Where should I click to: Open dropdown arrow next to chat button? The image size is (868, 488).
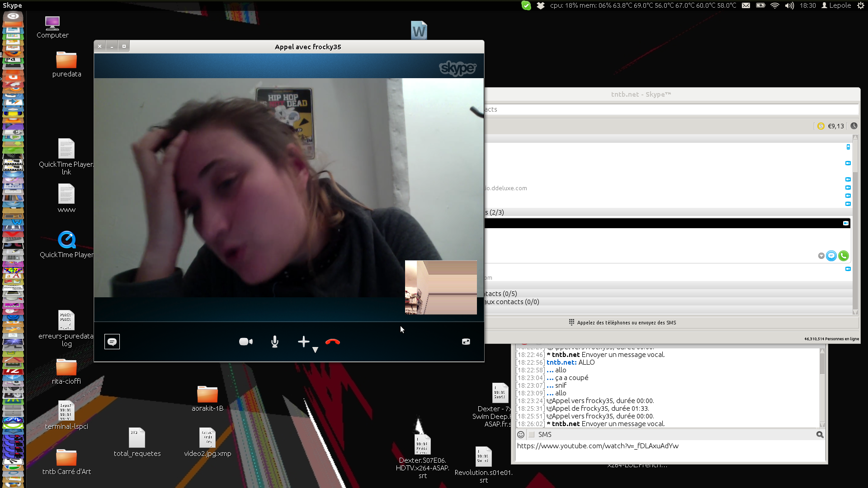pyautogui.click(x=821, y=256)
